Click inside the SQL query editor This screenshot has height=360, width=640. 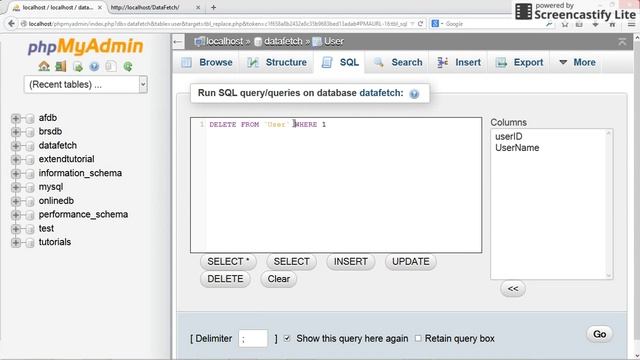[x=336, y=185]
